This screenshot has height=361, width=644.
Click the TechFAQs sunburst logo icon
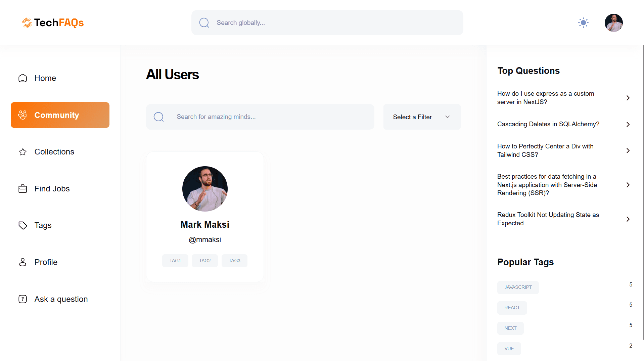[x=27, y=22]
